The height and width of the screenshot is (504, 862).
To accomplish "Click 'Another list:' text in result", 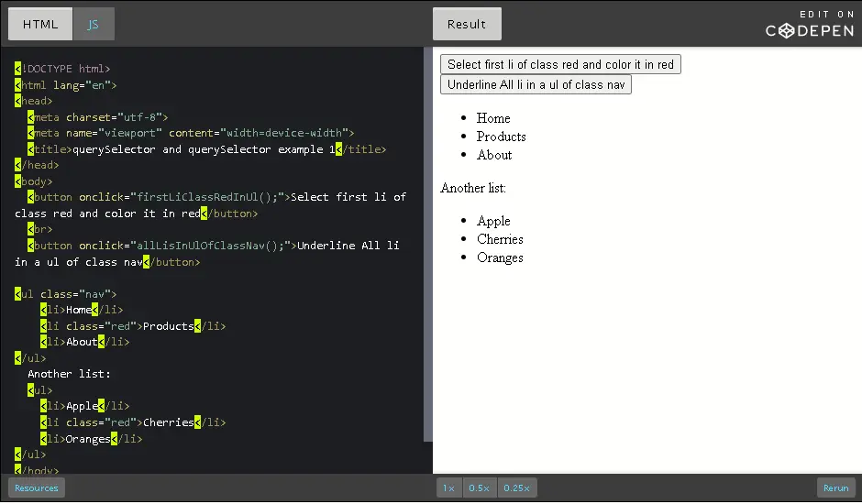I will [473, 188].
